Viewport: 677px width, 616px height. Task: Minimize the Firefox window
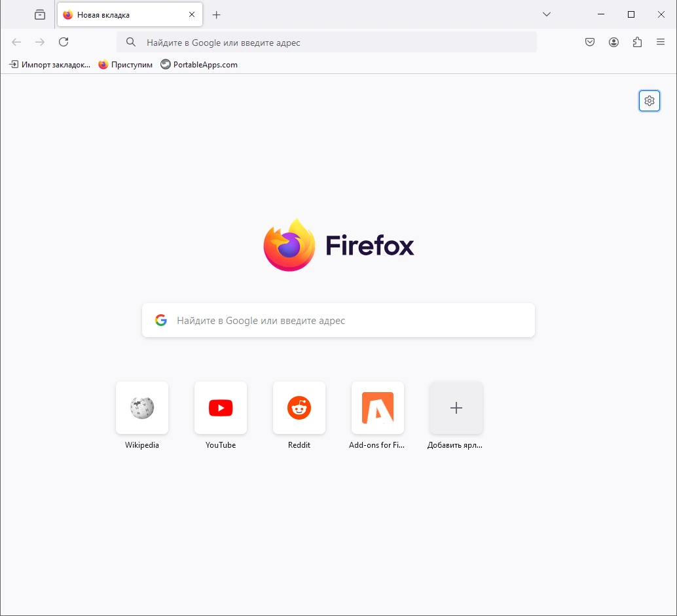click(x=600, y=14)
